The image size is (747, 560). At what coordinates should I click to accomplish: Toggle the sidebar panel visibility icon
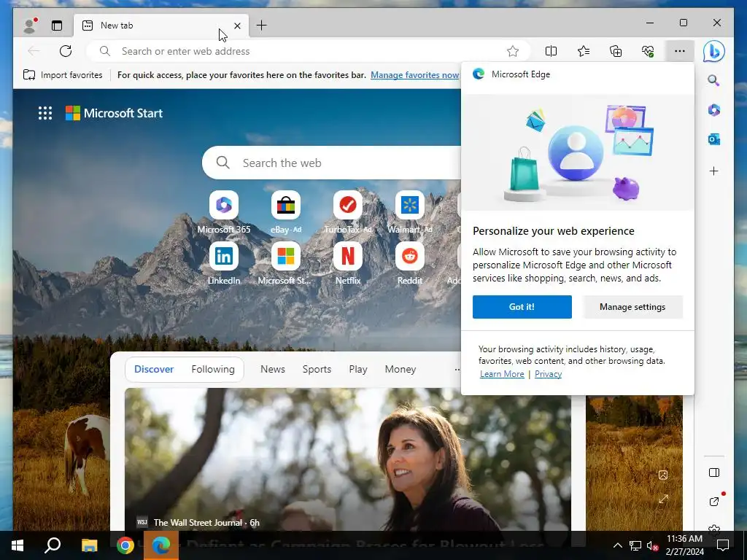click(x=713, y=472)
